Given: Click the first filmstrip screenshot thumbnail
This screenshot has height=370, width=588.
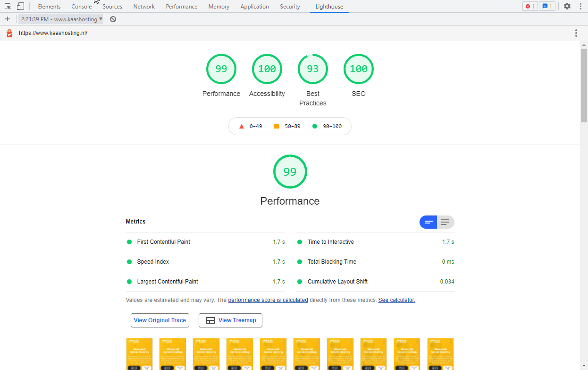Looking at the screenshot, I should 139,353.
